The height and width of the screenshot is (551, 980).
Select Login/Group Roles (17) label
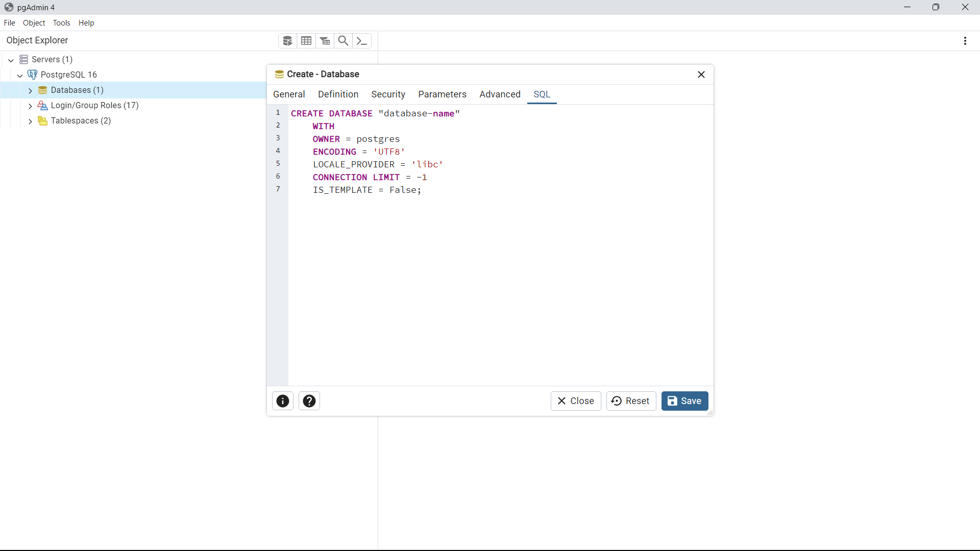click(95, 106)
